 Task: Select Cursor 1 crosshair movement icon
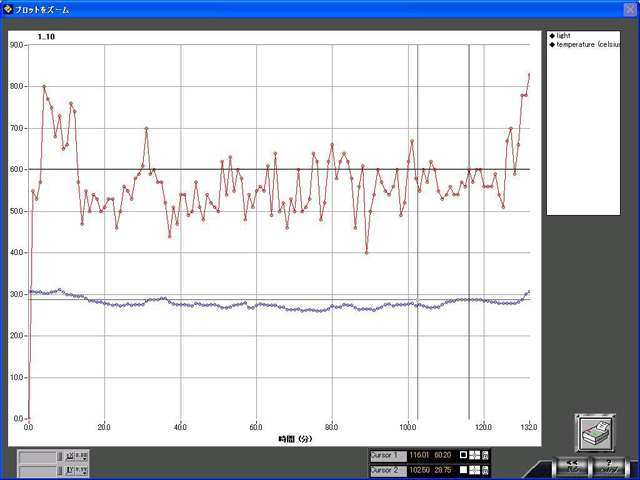point(474,455)
